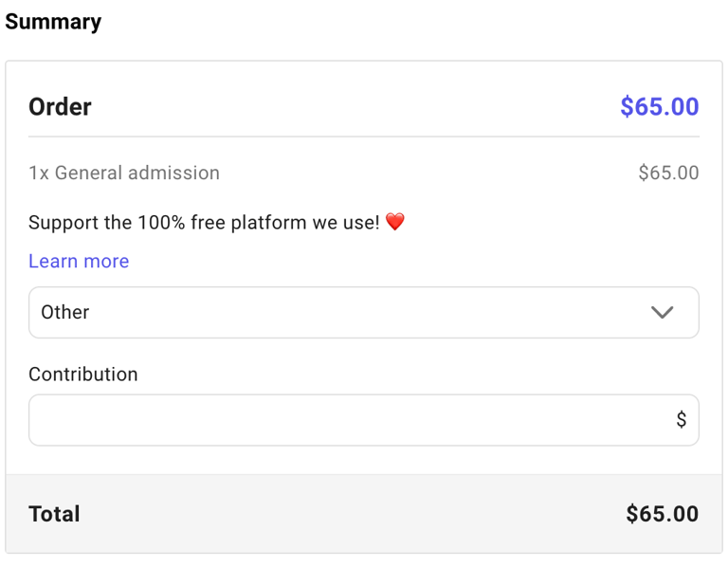
Task: Click the 'Support the 100% free platform' text
Action: (205, 223)
